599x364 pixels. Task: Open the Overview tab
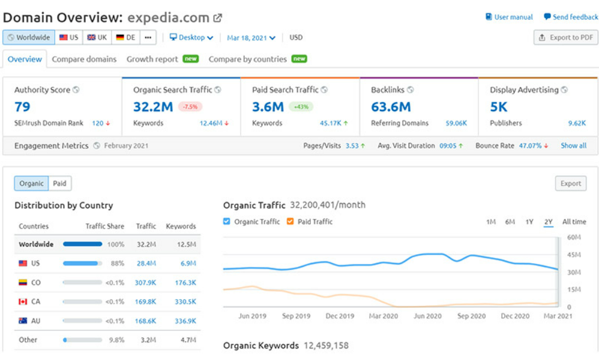click(25, 59)
